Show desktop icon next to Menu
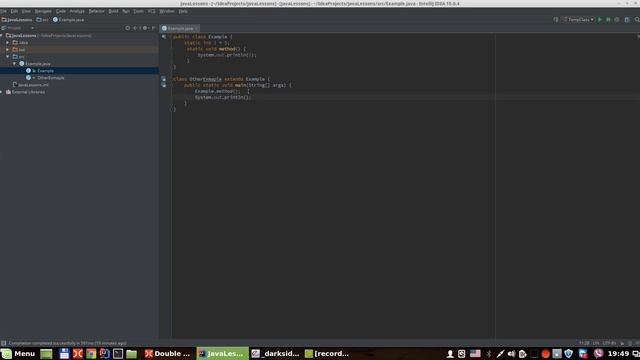Viewport: 640px width, 360px height. point(46,353)
